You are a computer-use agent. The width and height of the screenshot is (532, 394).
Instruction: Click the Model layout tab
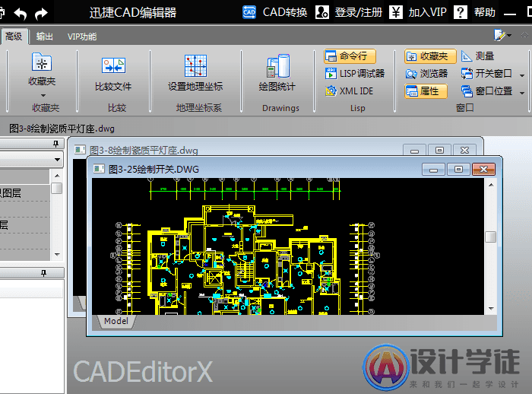point(116,321)
